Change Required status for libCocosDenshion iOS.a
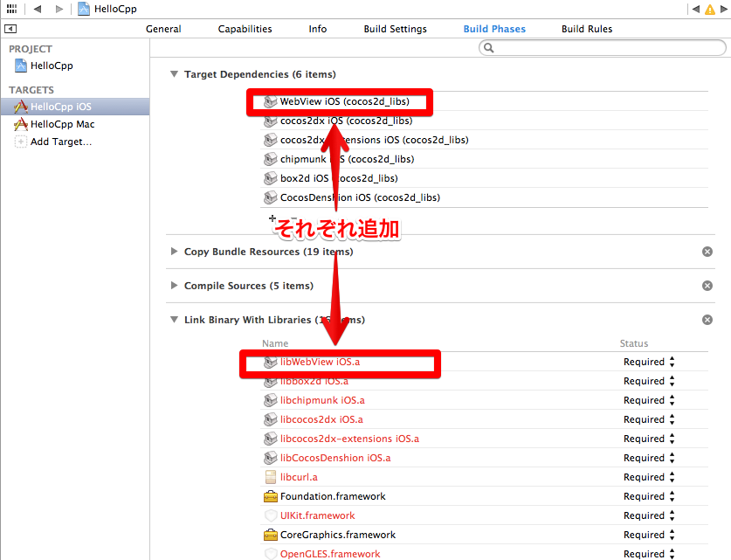The width and height of the screenshot is (731, 560). coord(649,458)
